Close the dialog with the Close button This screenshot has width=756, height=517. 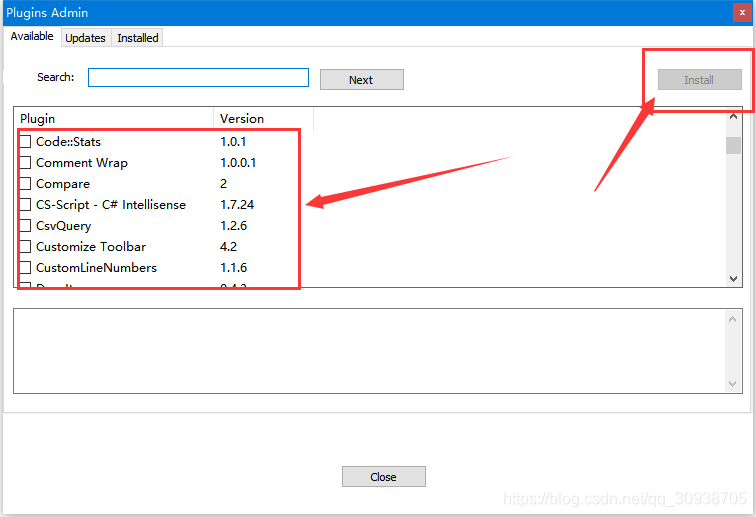click(x=384, y=476)
